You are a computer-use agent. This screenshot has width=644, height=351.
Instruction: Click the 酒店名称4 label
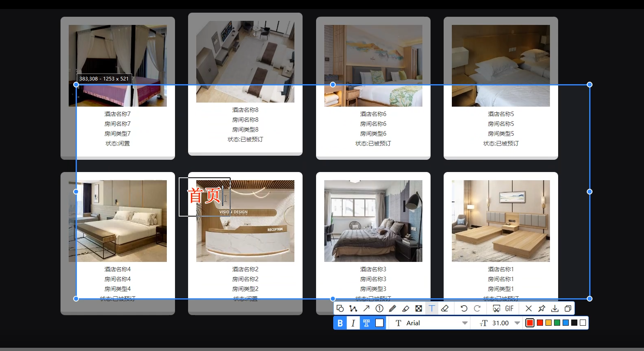click(x=118, y=269)
